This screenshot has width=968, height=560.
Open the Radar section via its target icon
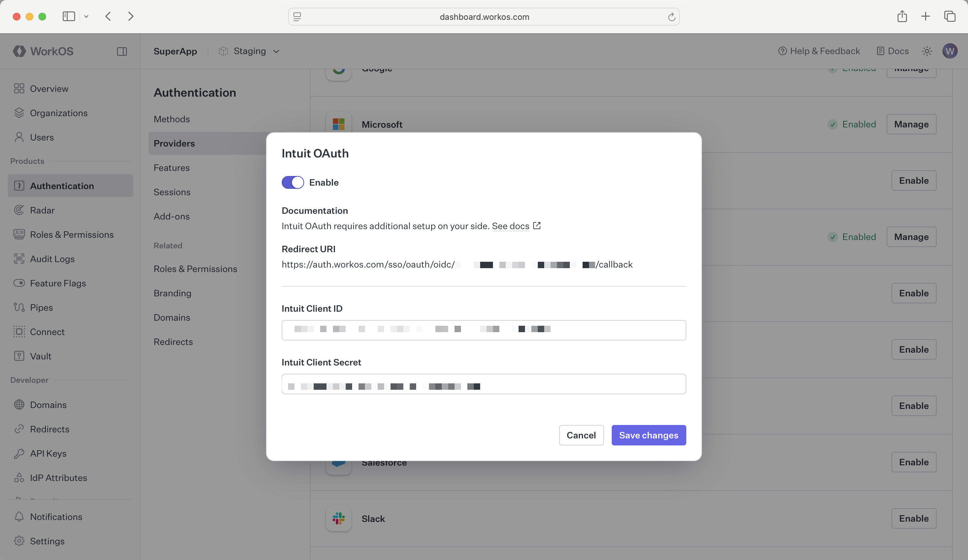pos(19,210)
